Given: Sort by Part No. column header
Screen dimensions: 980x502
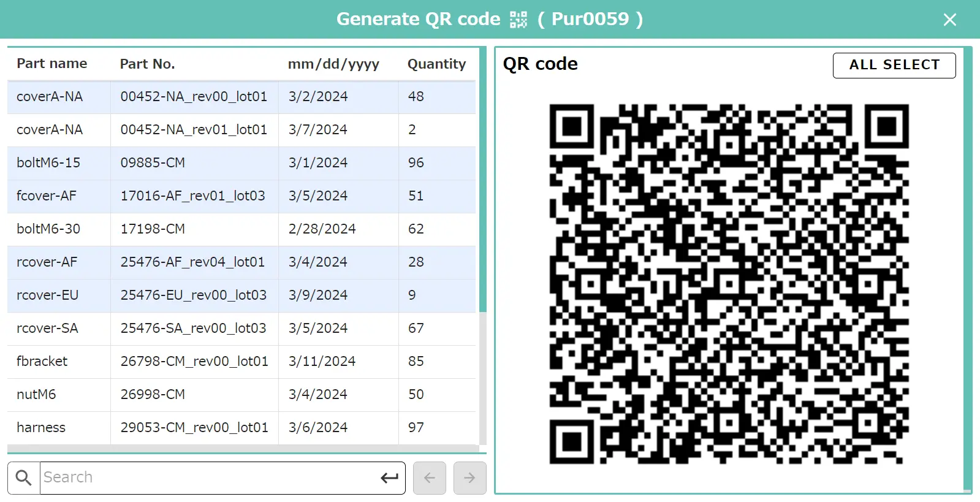Looking at the screenshot, I should (x=147, y=64).
